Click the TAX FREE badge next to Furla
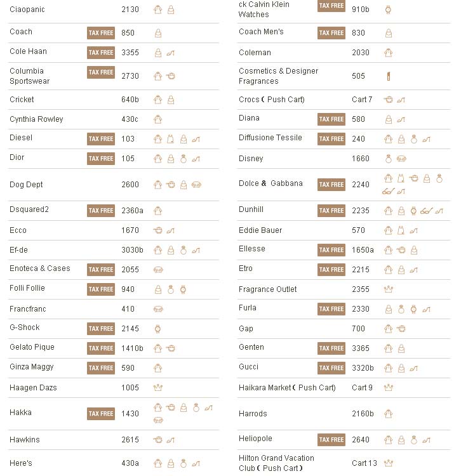The height and width of the screenshot is (476, 454). [x=331, y=309]
